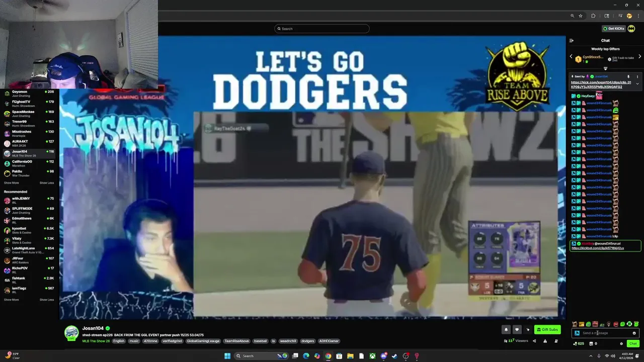Open Josan104 channel name link
The image size is (644, 362).
[x=93, y=328]
